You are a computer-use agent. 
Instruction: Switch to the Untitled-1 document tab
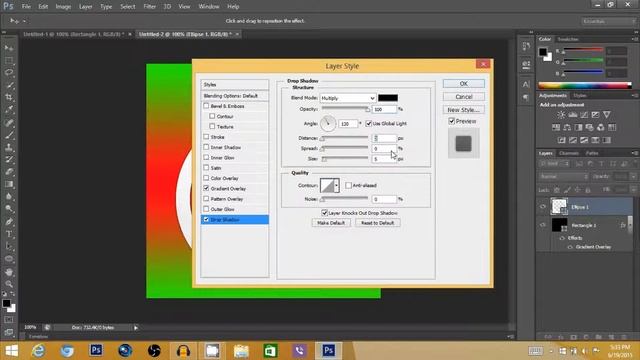73,34
